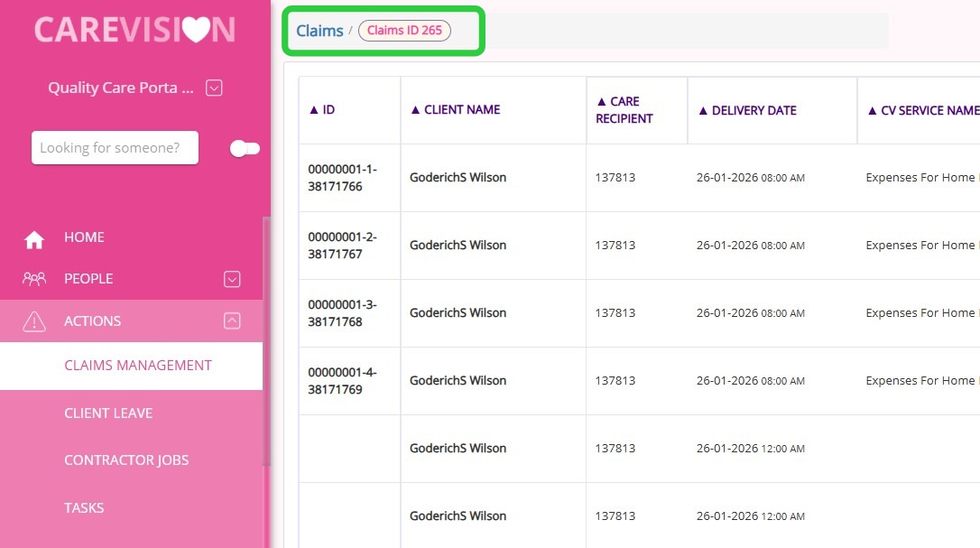Click the 'Claims ID 265' breadcrumb pill
Viewport: 980px width, 548px height.
click(x=404, y=30)
